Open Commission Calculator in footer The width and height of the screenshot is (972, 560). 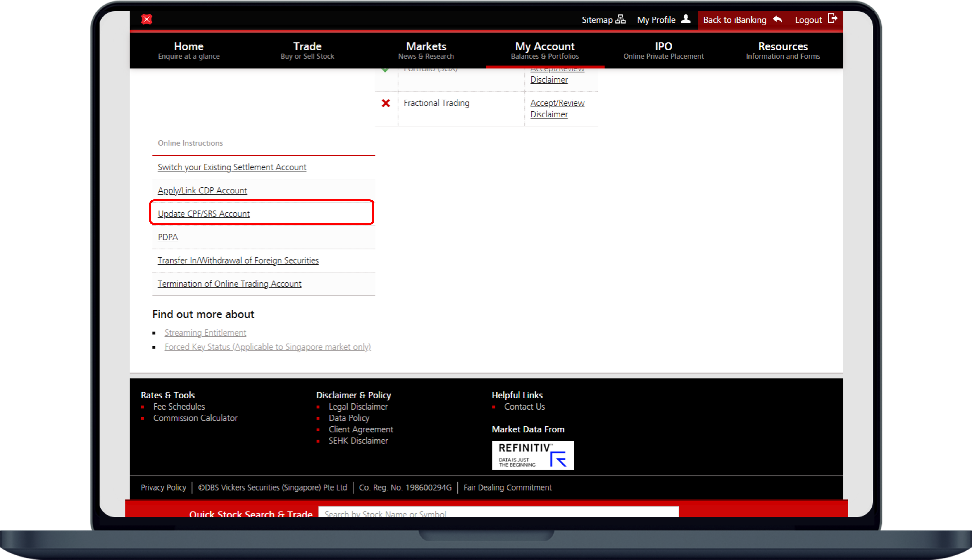[195, 418]
